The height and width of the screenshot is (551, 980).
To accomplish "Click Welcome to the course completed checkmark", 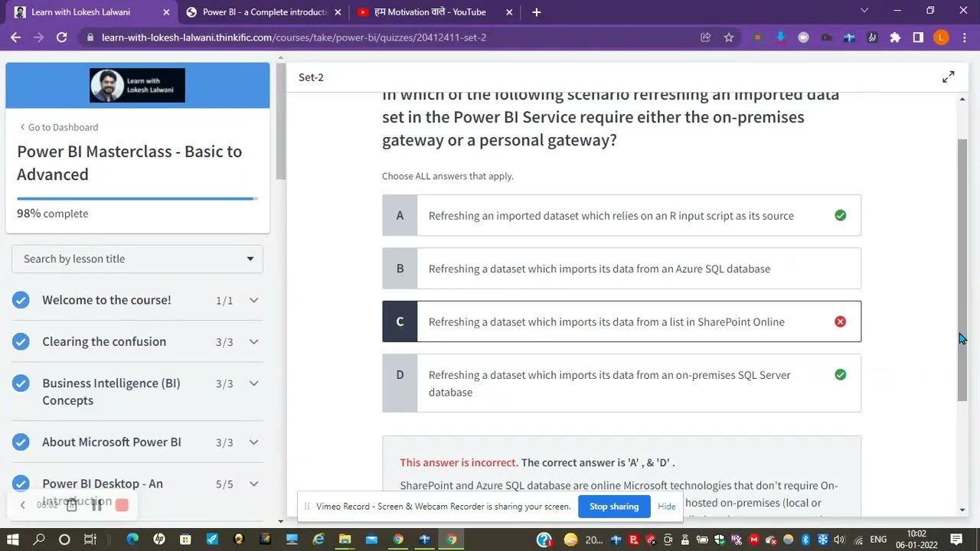I will (21, 300).
